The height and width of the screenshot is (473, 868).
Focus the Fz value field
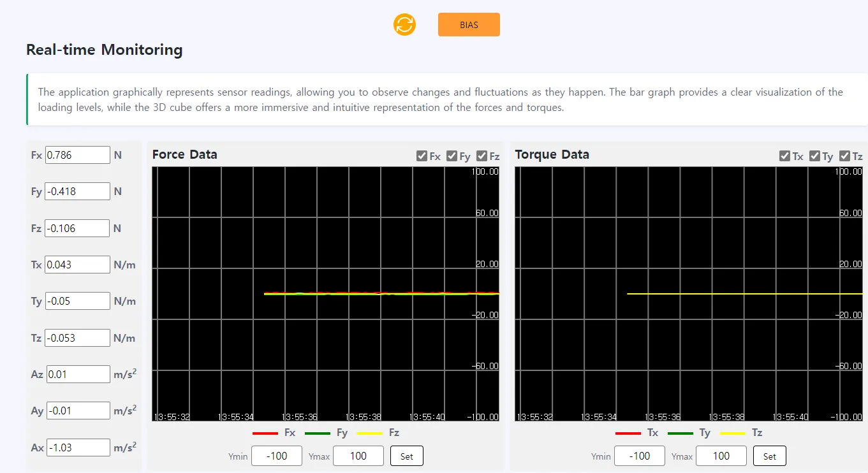pos(78,228)
